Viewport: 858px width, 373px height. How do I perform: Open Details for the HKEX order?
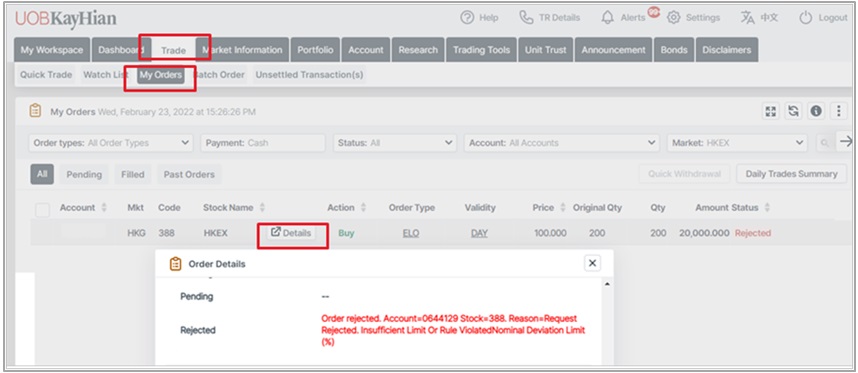(x=291, y=233)
